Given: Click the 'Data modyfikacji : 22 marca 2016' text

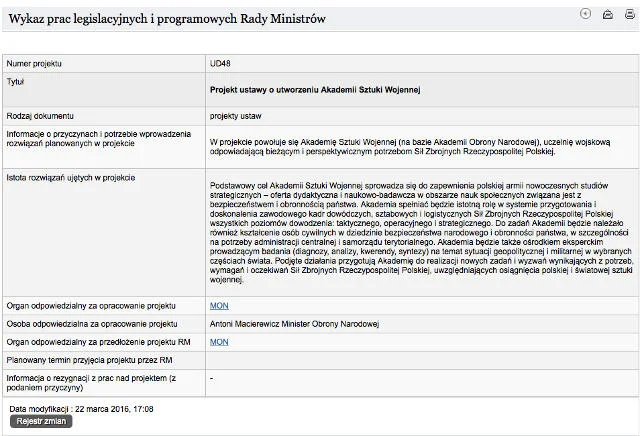Looking at the screenshot, I should [81, 409].
